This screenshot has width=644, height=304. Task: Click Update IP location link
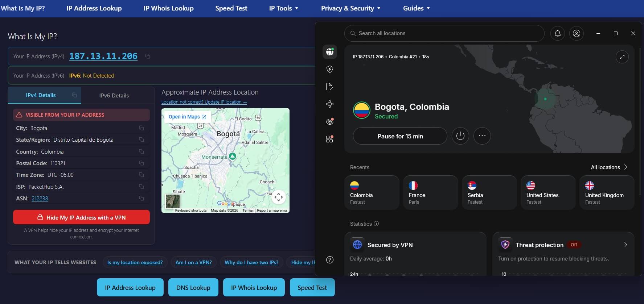point(204,102)
